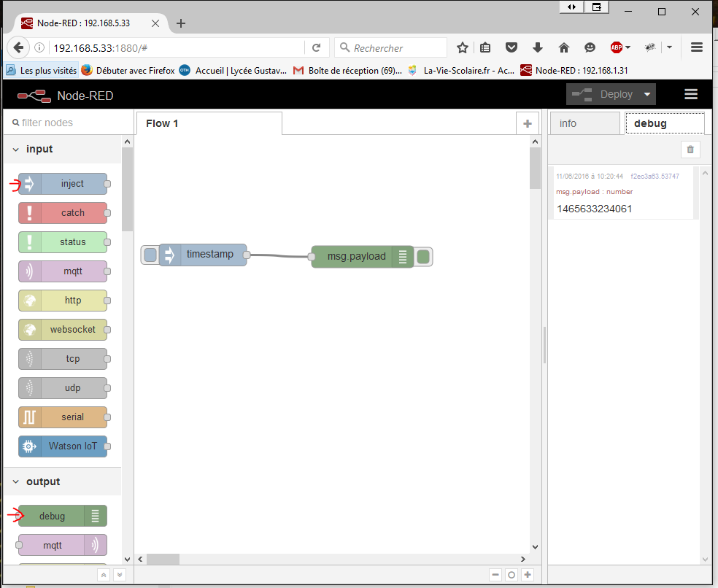The image size is (718, 588).
Task: Click debug payload value 1465633234061
Action: coord(595,209)
